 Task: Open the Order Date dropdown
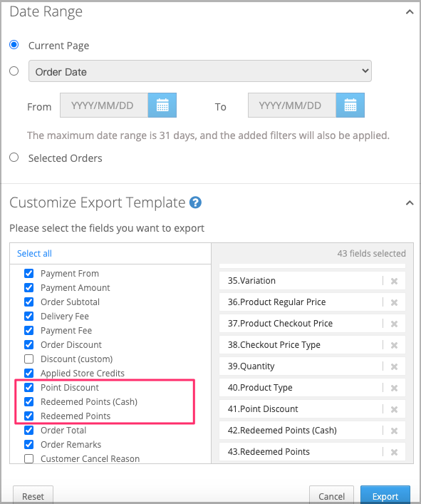(x=200, y=71)
